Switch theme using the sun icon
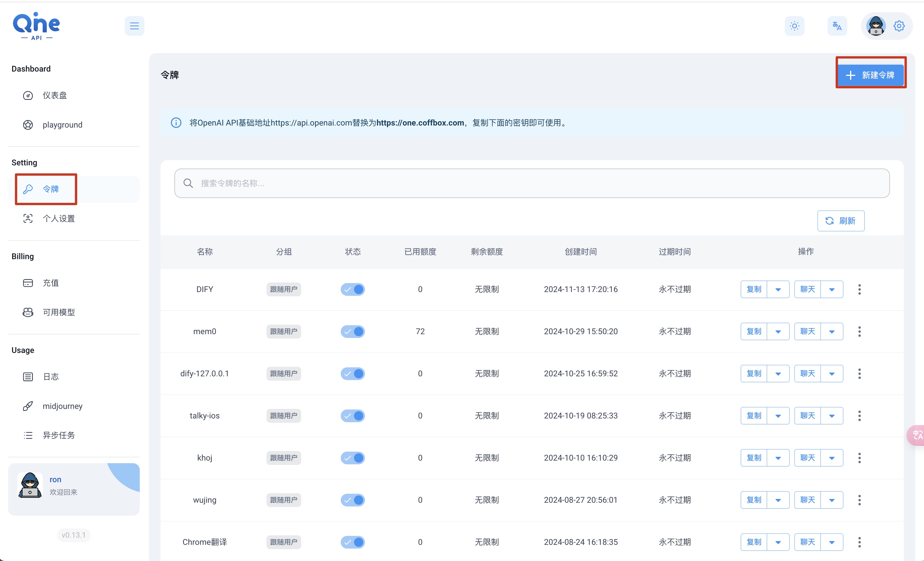Image resolution: width=924 pixels, height=561 pixels. pyautogui.click(x=794, y=26)
